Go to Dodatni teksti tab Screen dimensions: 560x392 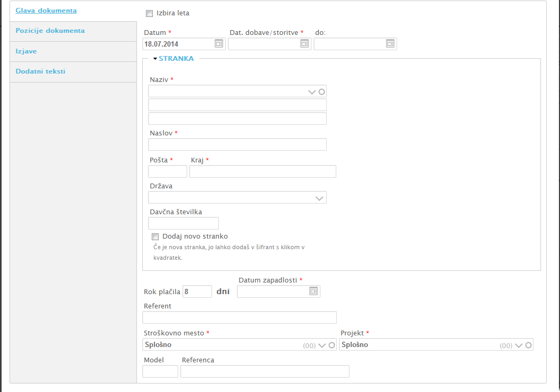click(41, 71)
